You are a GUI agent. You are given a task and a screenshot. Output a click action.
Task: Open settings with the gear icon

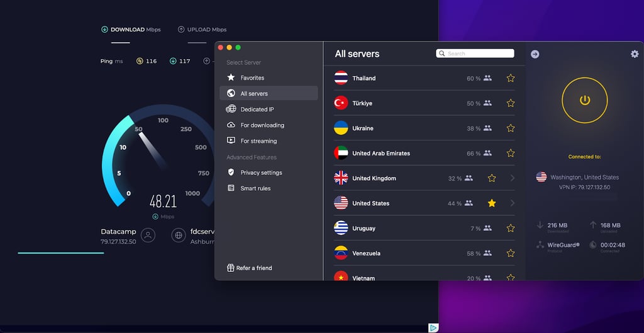pos(635,54)
